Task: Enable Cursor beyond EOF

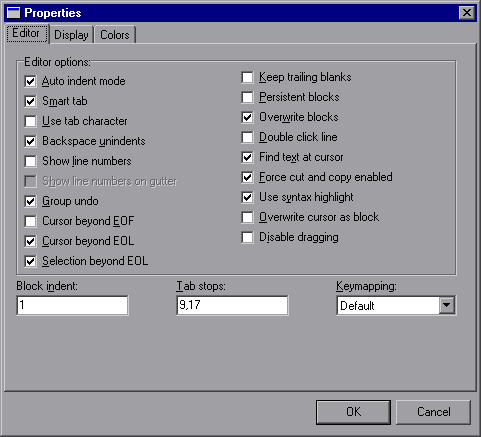Action: coord(30,221)
